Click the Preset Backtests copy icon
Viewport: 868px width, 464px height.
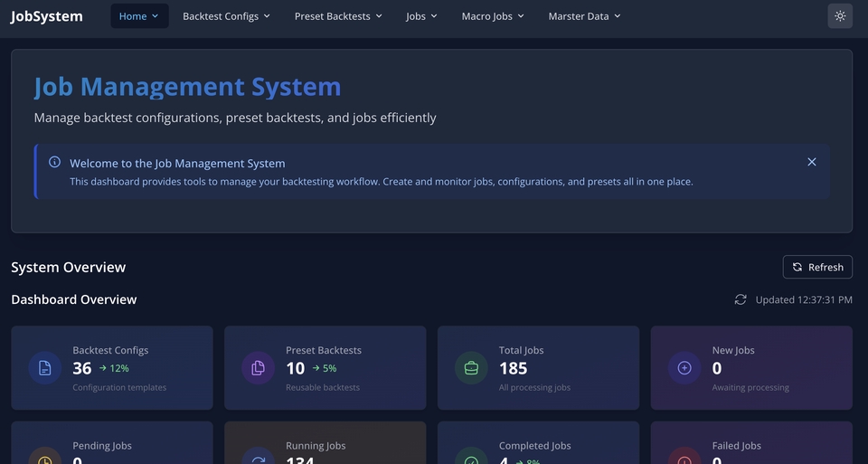click(258, 367)
